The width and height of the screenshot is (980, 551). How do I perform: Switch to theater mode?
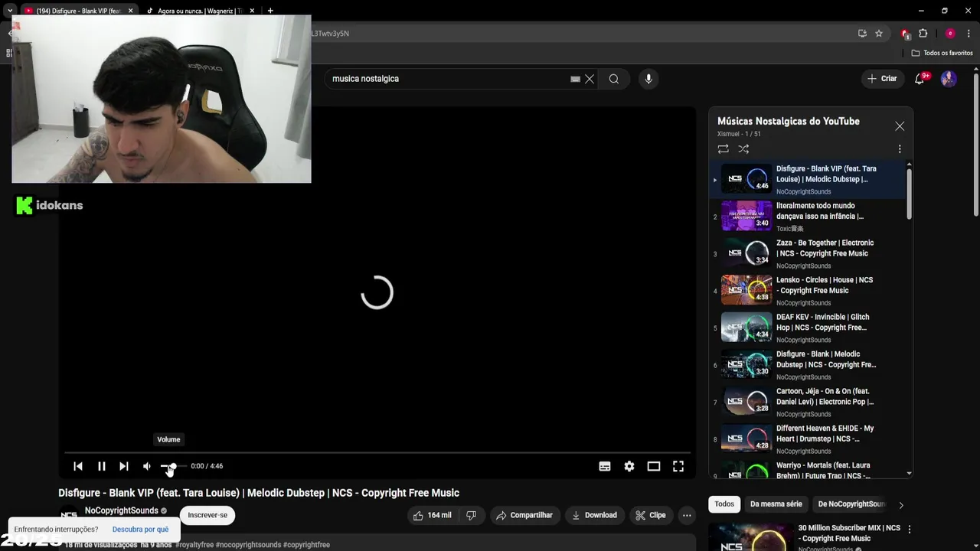[654, 466]
